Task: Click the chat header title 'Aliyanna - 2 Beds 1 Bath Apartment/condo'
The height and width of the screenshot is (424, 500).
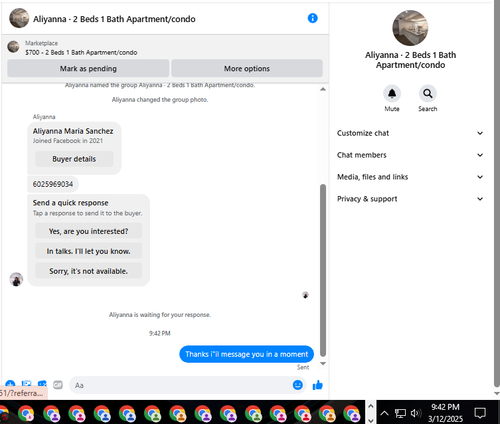Action: (114, 19)
